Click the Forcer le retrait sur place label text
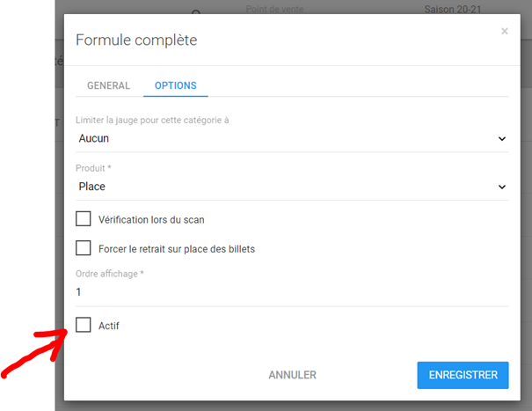The image size is (532, 411). click(x=177, y=249)
